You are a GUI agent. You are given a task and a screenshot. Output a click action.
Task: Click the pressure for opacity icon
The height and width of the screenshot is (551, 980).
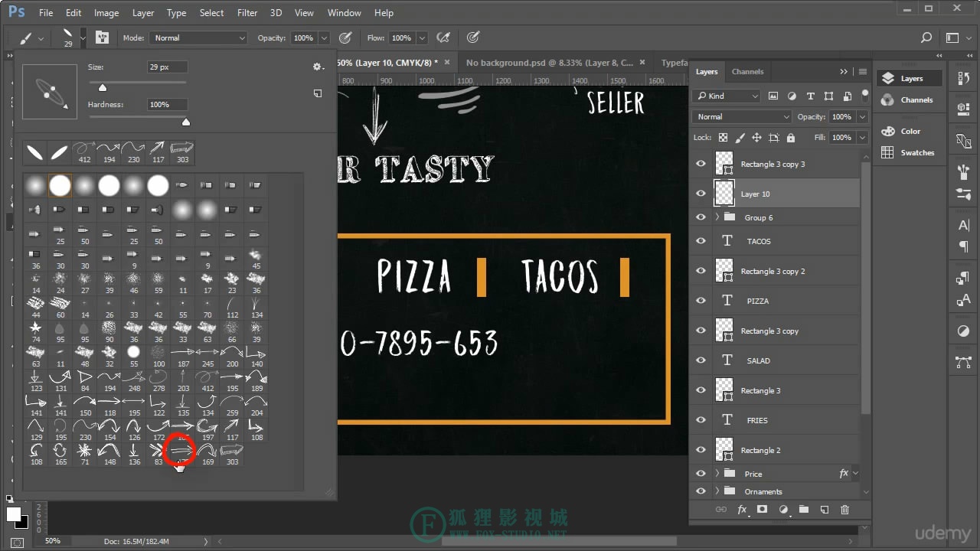(x=345, y=37)
